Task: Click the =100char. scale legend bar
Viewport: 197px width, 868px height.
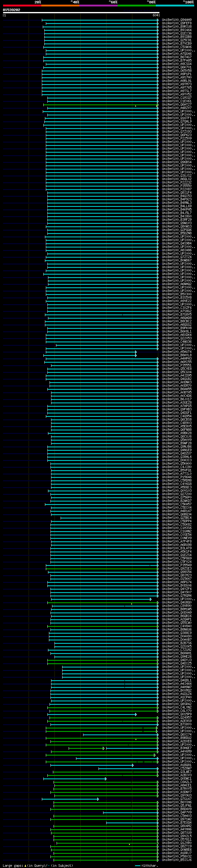Action: (x=137, y=866)
